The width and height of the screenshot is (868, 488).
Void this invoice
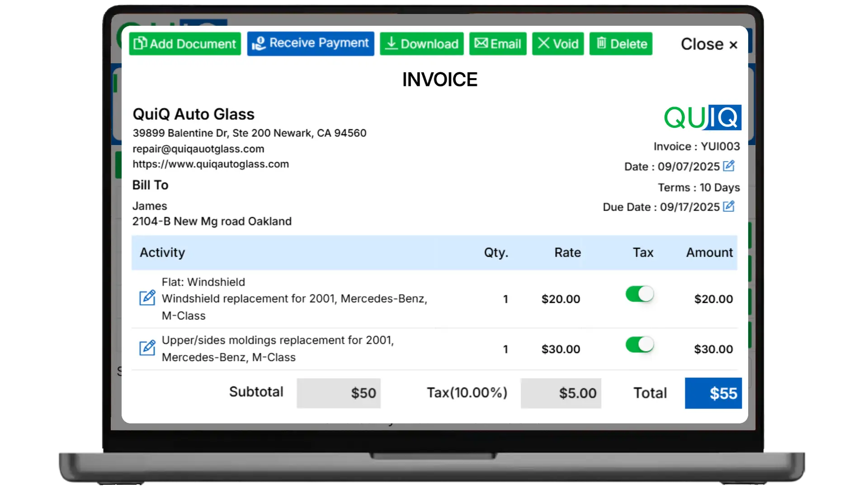click(x=558, y=44)
